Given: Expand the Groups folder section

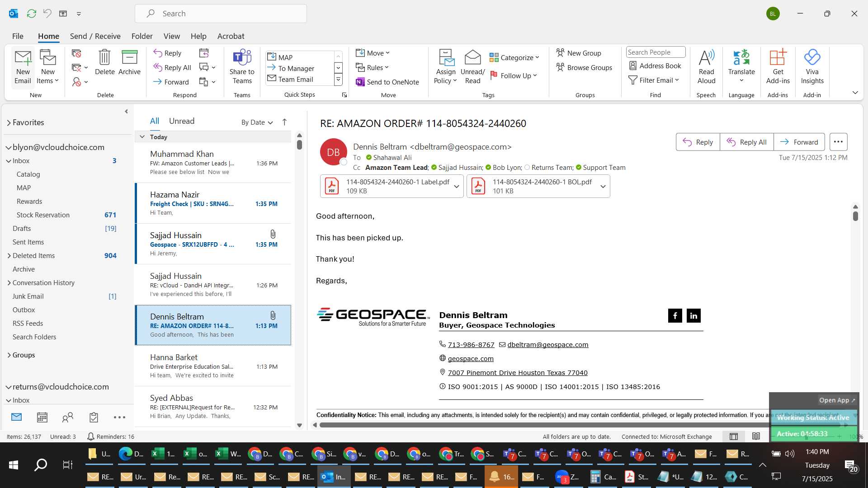Looking at the screenshot, I should tap(9, 355).
